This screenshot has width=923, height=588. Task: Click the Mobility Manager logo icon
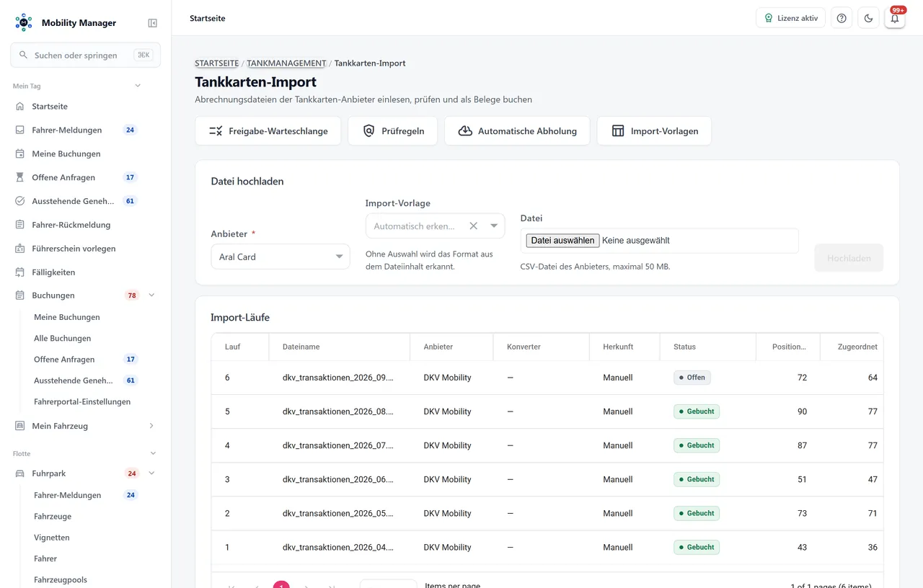[x=24, y=22]
